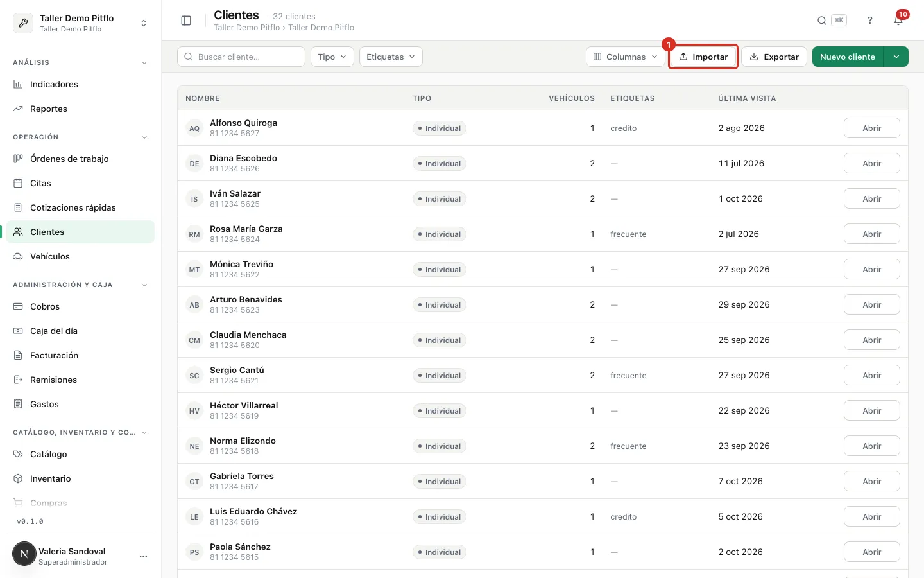924x578 pixels.
Task: Collapse the OPERACIÓN section chevron
Action: (144, 137)
